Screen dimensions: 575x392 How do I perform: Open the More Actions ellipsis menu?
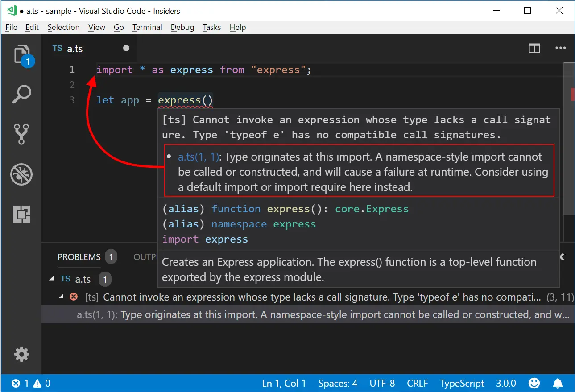pos(561,48)
